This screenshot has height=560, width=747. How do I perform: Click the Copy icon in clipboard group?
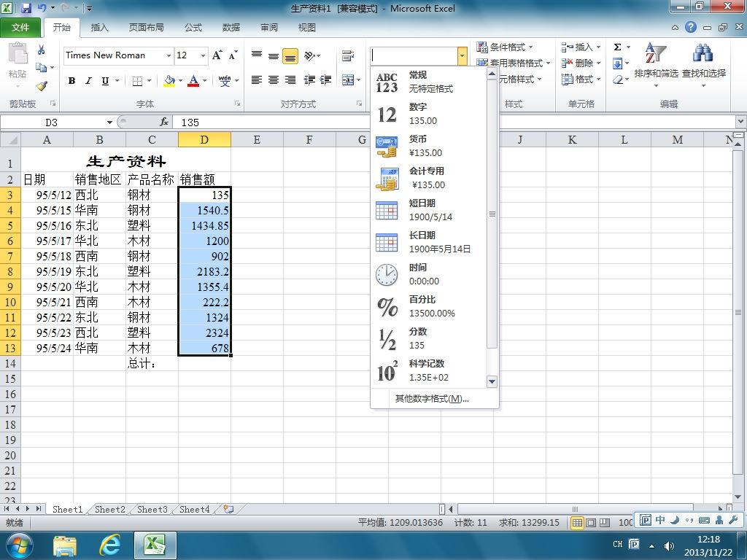pos(42,68)
